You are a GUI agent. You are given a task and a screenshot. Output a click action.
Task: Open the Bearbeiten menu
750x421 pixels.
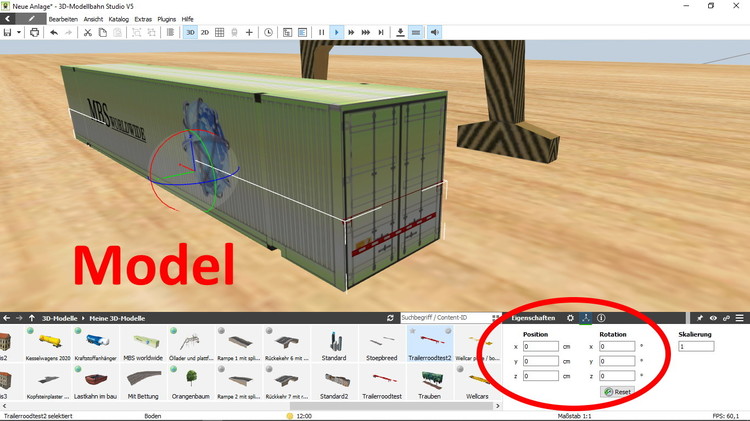click(63, 19)
